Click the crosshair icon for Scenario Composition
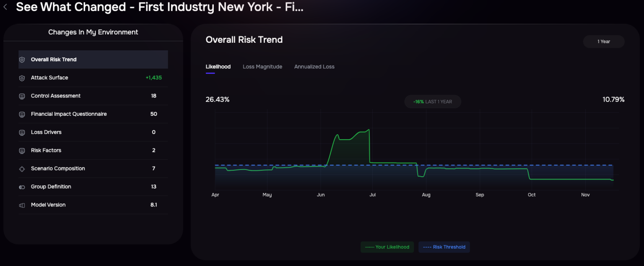The width and height of the screenshot is (644, 266). 22,168
